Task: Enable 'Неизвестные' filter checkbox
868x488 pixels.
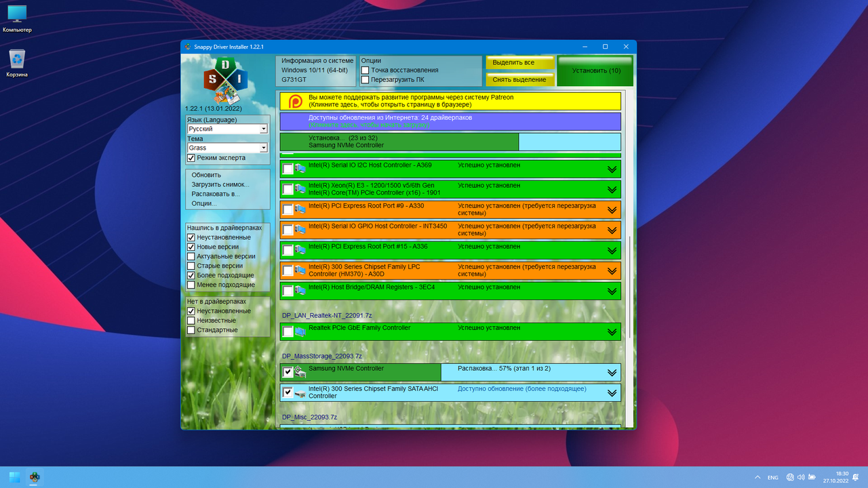Action: pos(191,320)
